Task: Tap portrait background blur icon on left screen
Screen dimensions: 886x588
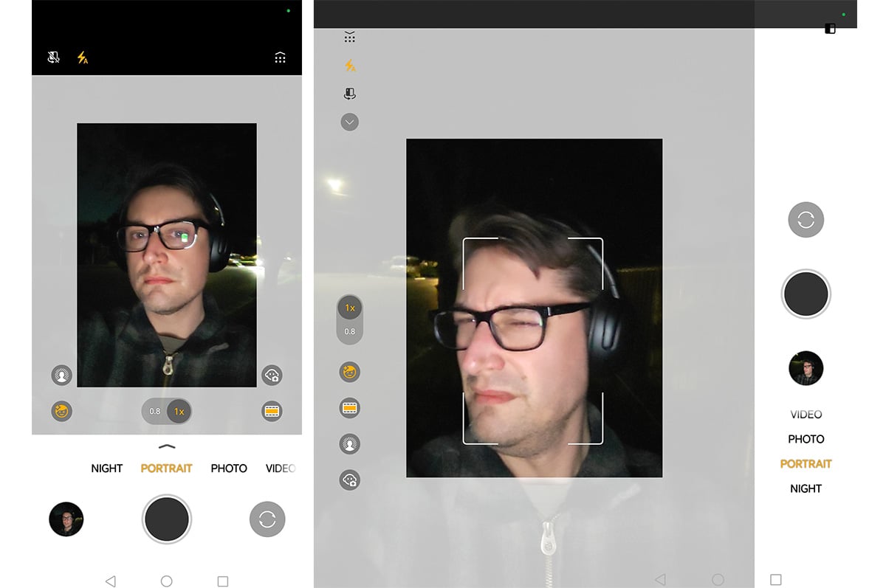Action: 61,375
